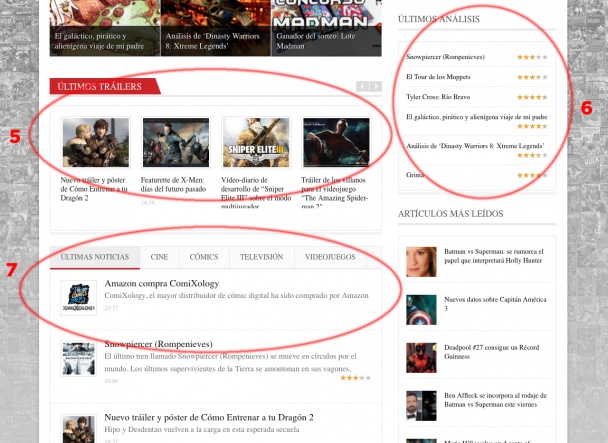The image size is (608, 443).
Task: Switch to Últimas Noticias tab
Action: click(x=95, y=257)
